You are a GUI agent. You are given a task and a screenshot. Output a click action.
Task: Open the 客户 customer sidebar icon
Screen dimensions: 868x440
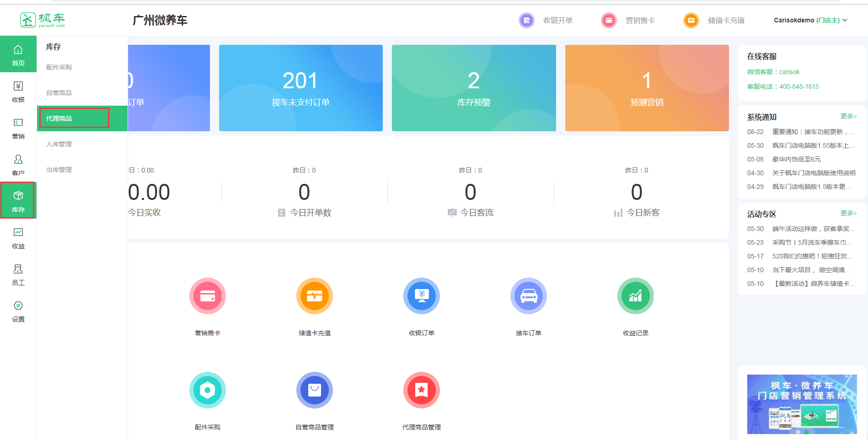[x=18, y=165]
